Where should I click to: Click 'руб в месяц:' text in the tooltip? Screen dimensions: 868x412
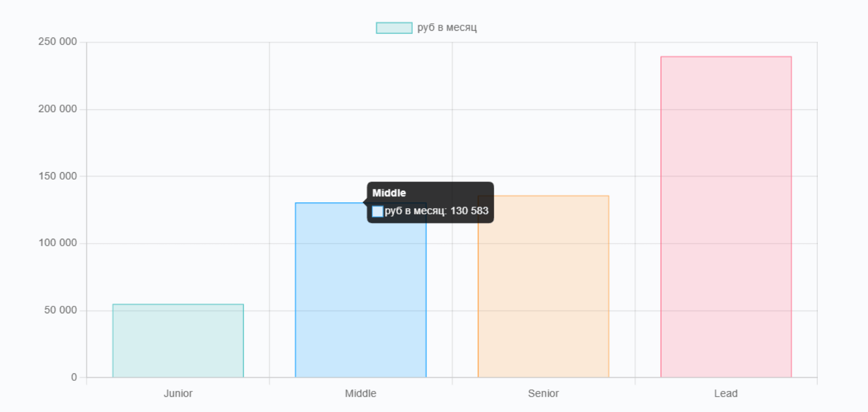click(415, 211)
